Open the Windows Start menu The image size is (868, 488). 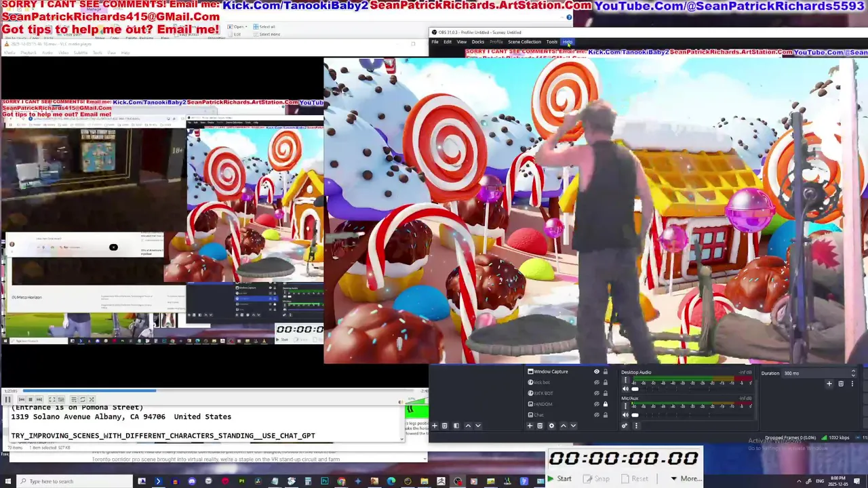point(8,481)
